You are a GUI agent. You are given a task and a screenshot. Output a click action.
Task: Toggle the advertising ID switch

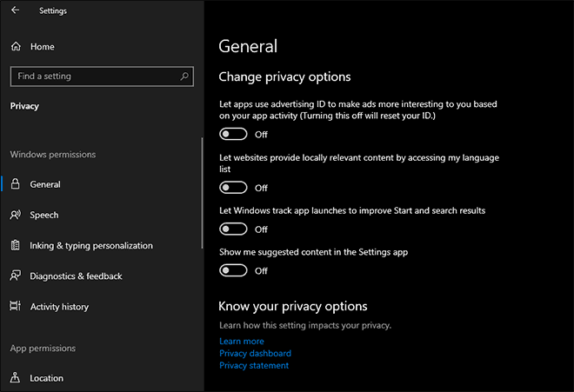point(233,134)
